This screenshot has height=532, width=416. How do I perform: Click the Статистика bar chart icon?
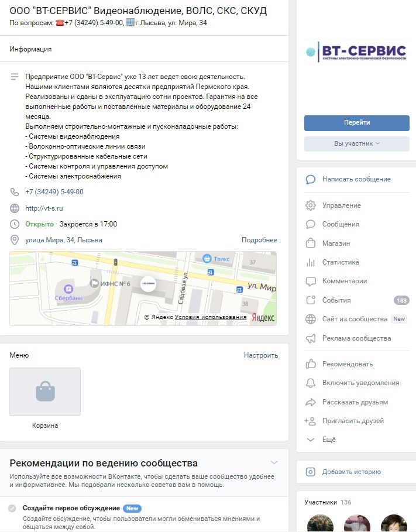pyautogui.click(x=311, y=262)
